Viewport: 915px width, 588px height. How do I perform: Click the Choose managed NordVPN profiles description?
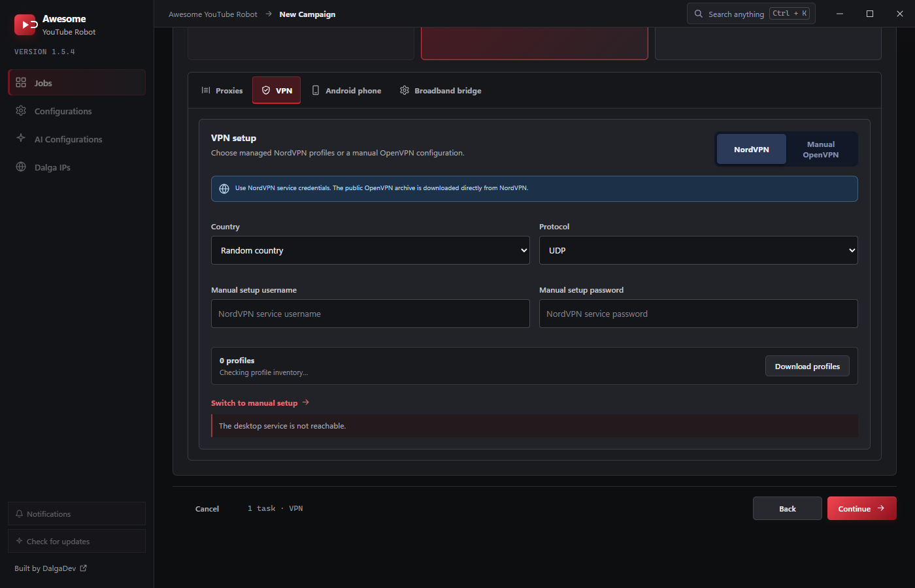click(338, 153)
